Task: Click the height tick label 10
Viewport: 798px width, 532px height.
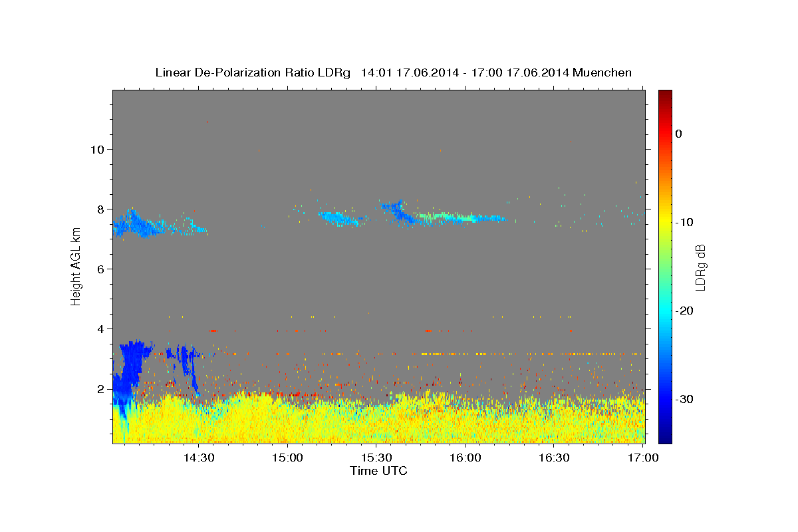Action: (x=97, y=149)
